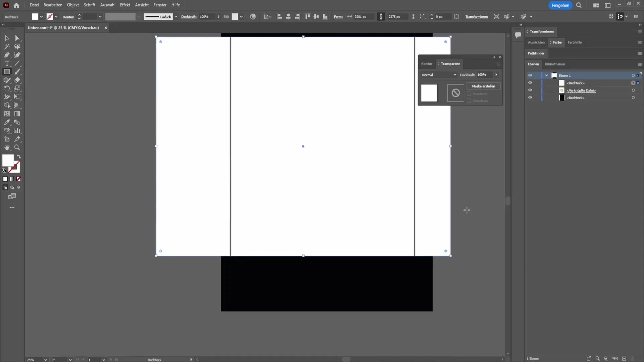
Task: Select the Rectangle tool
Action: [7, 72]
